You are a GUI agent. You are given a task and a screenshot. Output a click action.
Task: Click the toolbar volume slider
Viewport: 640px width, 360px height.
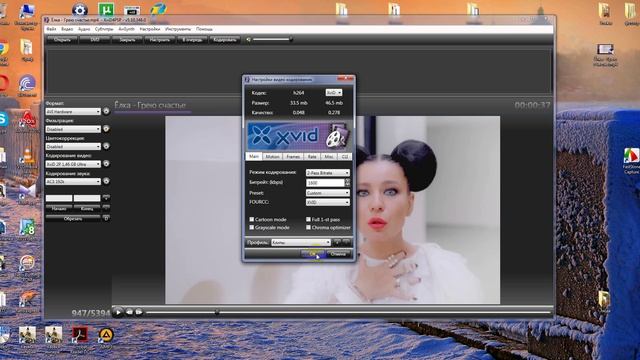272,40
